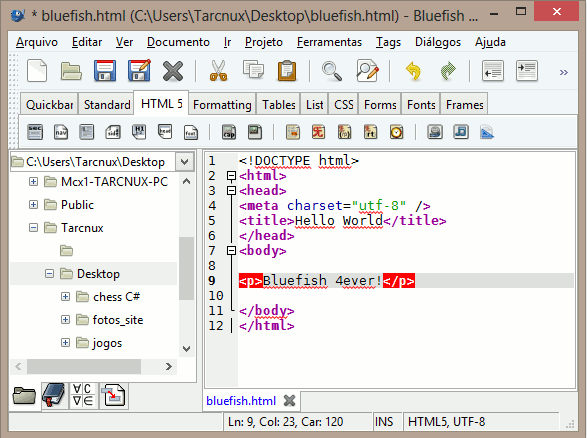
Task: Open the snippets side panel tab
Action: click(x=113, y=395)
